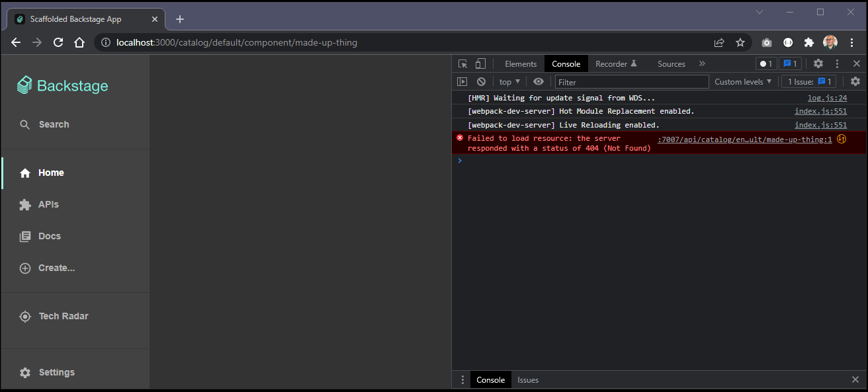Viewport: 868px width, 392px height.
Task: Activate DevTools inspect element tool
Action: click(x=463, y=63)
